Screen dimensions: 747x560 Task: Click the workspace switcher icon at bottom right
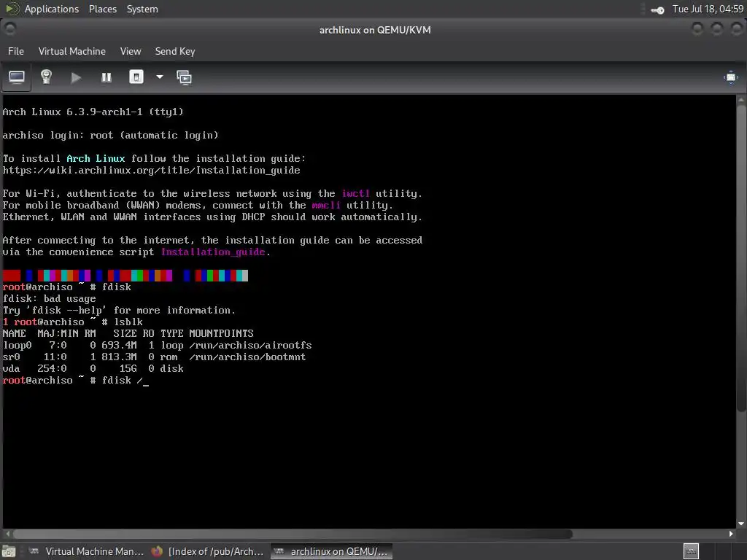(691, 551)
